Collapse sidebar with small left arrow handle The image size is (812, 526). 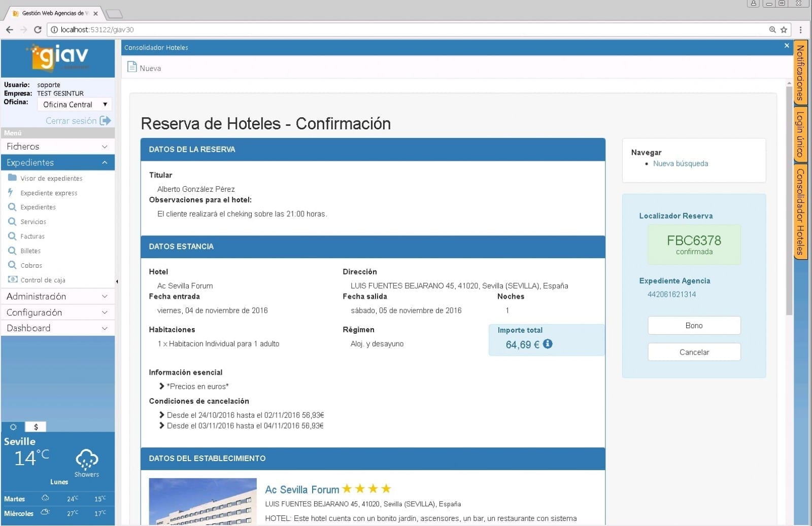pyautogui.click(x=117, y=282)
